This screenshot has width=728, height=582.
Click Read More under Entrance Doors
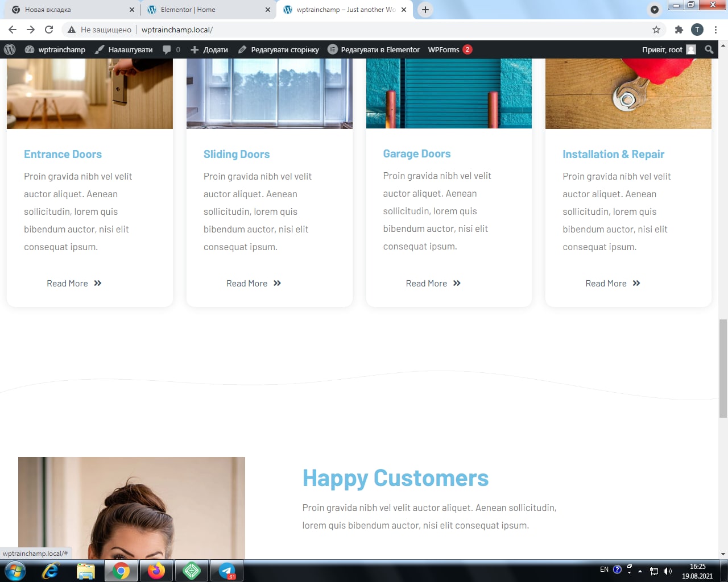pyautogui.click(x=74, y=283)
